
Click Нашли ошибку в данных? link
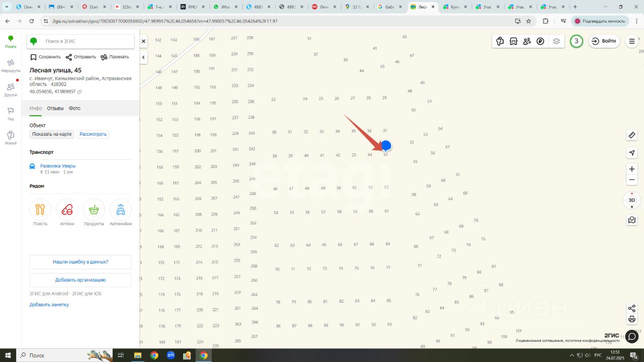[80, 262]
